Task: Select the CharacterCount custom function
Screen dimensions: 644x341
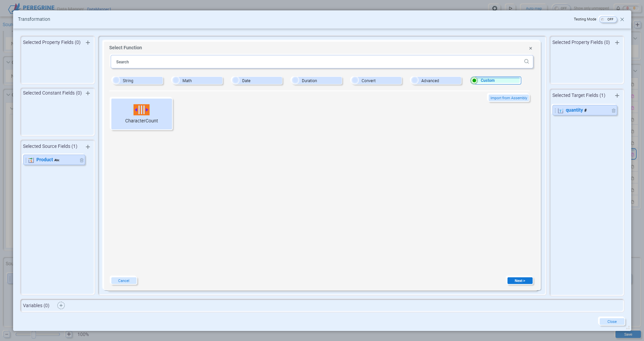Action: click(142, 114)
